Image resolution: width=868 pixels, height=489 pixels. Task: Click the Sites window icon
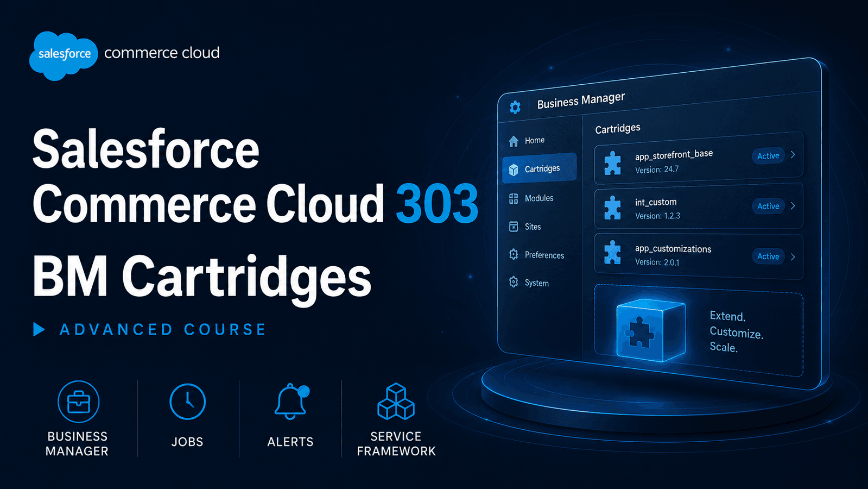point(514,227)
